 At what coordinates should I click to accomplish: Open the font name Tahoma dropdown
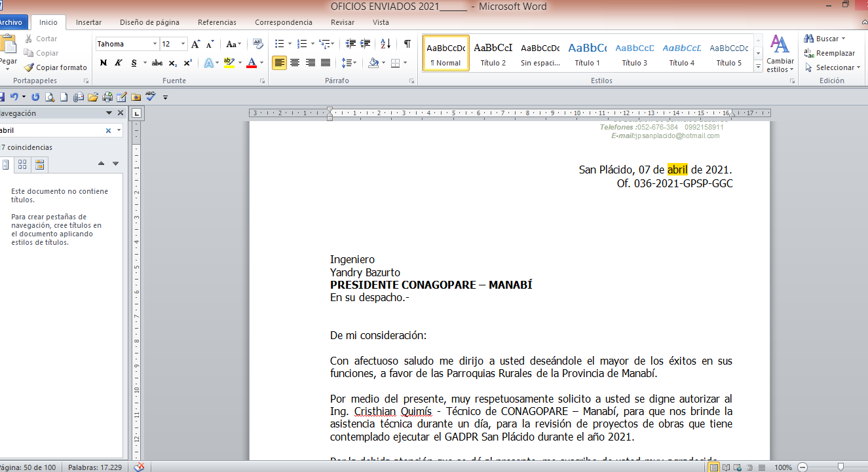[155, 44]
